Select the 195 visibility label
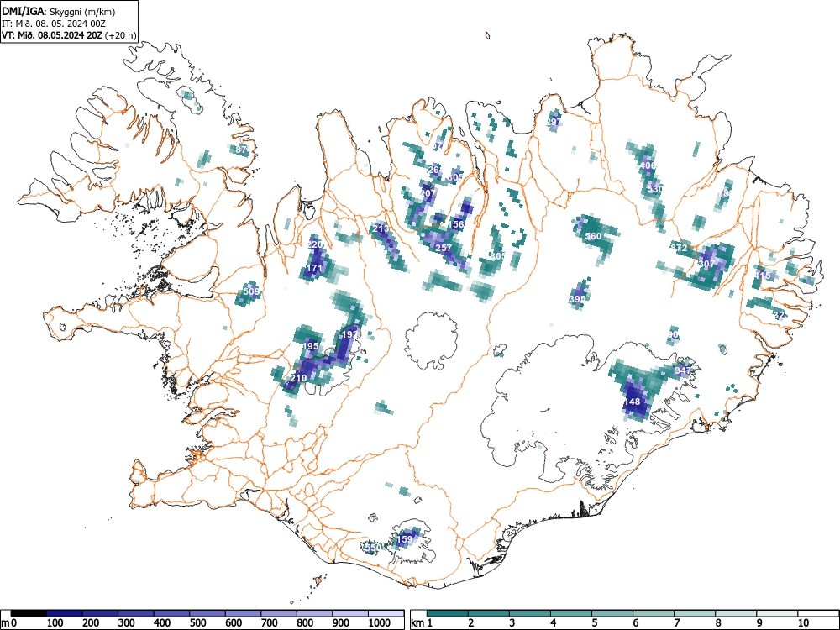This screenshot has width=840, height=630. click(x=311, y=346)
